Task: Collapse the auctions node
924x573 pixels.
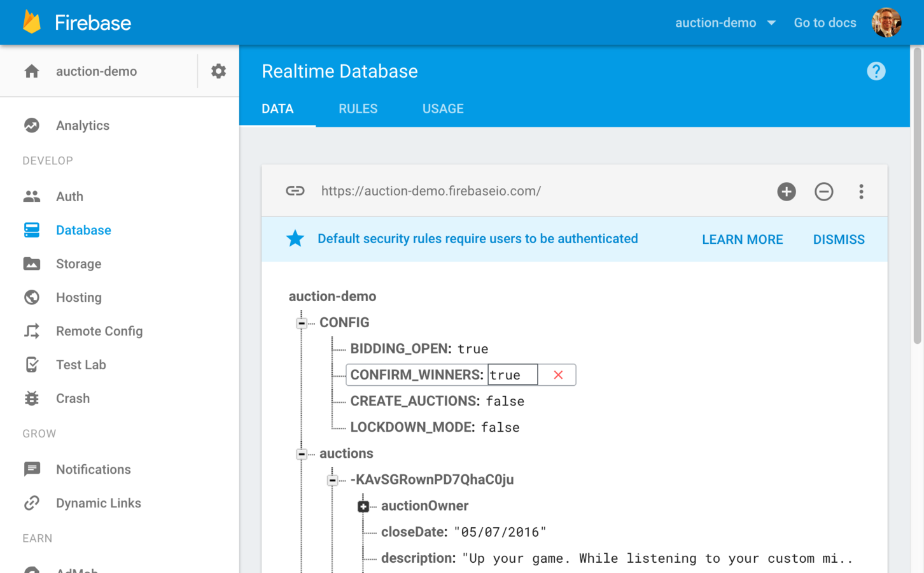Action: 302,455
